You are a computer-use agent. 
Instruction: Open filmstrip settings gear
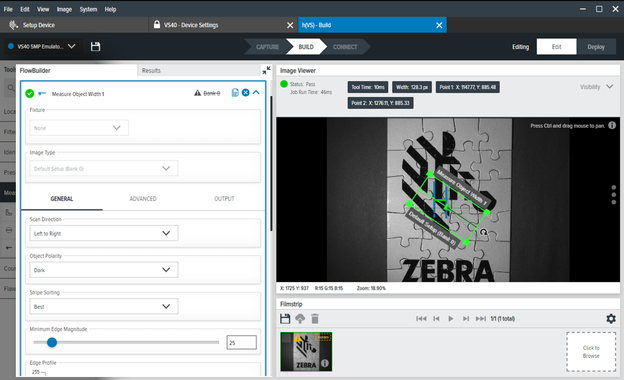click(611, 318)
